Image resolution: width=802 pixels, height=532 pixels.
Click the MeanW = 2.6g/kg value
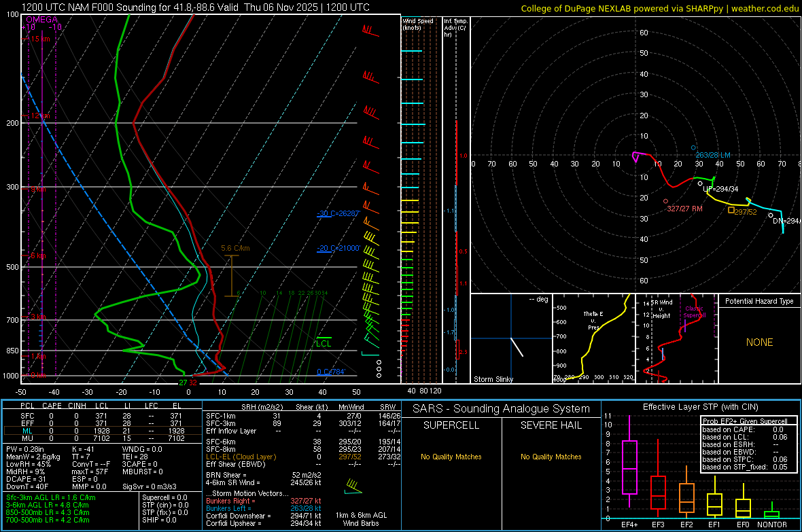click(x=33, y=457)
